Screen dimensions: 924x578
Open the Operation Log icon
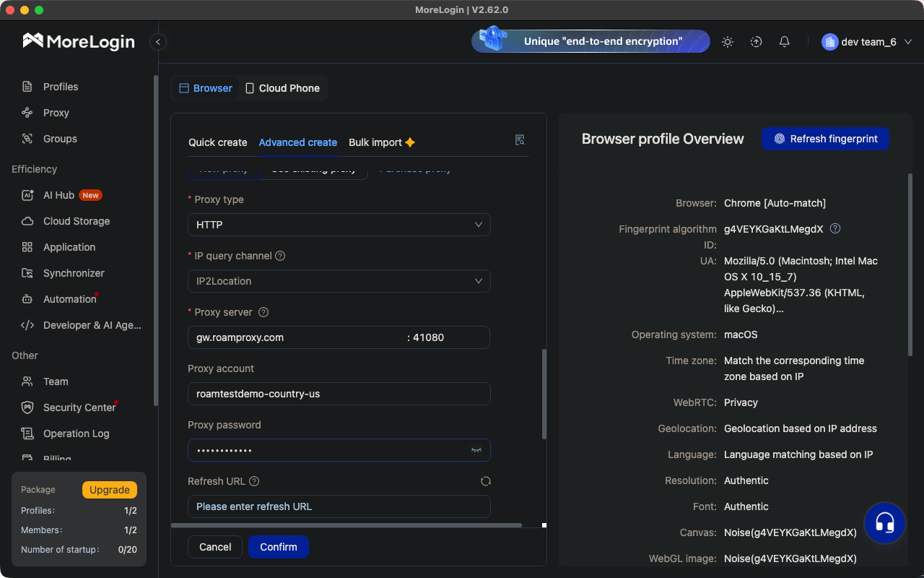click(x=27, y=433)
